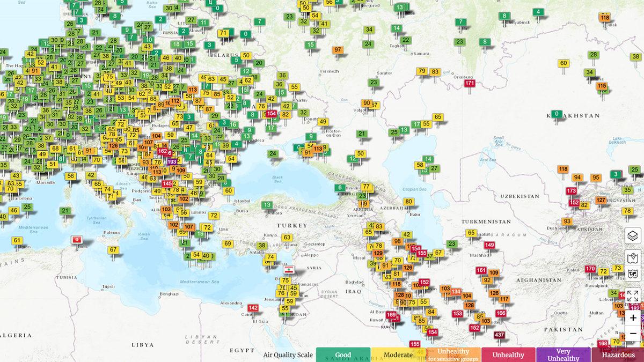
Task: Select the Moderate scale swatch
Action: click(x=398, y=354)
